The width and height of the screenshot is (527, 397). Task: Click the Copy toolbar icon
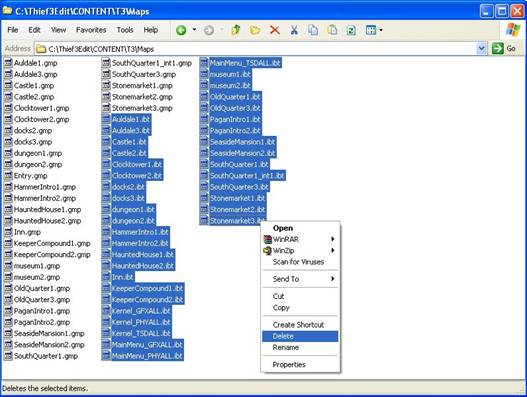click(313, 30)
